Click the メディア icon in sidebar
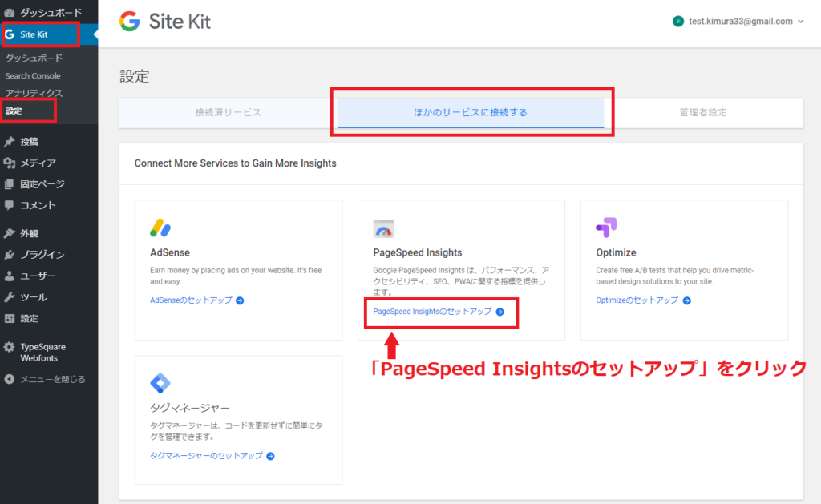This screenshot has width=821, height=504. click(x=10, y=163)
